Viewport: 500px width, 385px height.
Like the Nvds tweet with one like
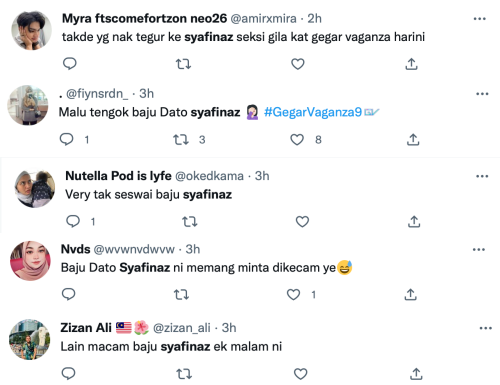294,294
